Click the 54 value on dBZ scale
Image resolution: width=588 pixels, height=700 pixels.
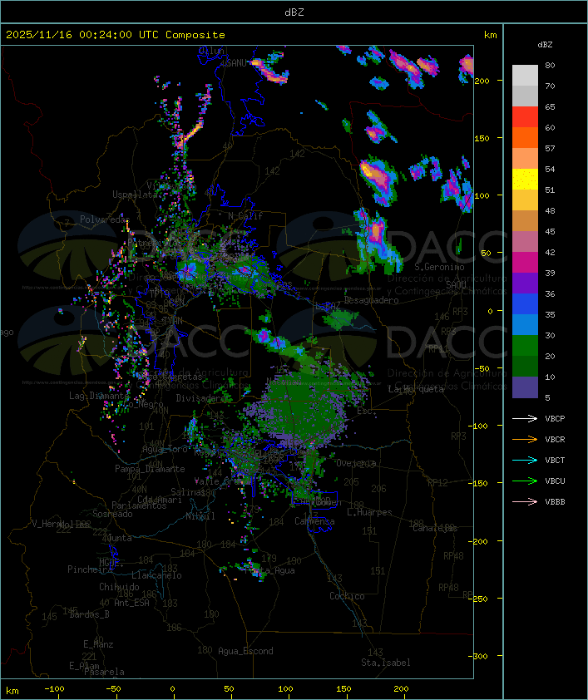coord(550,170)
